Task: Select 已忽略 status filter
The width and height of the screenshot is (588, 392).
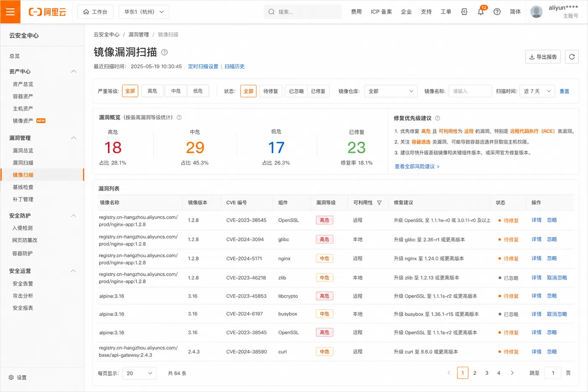Action: [x=296, y=91]
